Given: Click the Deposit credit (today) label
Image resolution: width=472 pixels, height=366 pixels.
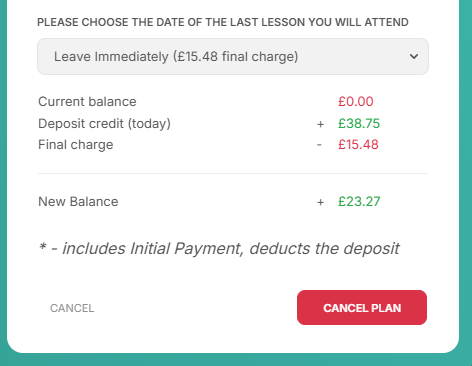Looking at the screenshot, I should [104, 124].
